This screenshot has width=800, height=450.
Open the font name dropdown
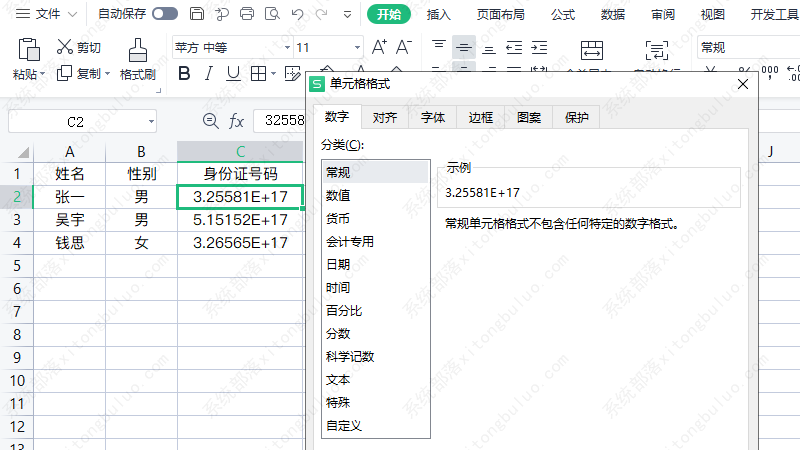tap(287, 48)
